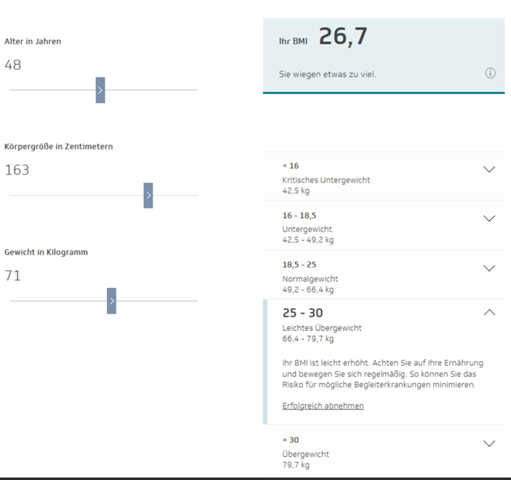Click the BMI value 26,7

343,36
